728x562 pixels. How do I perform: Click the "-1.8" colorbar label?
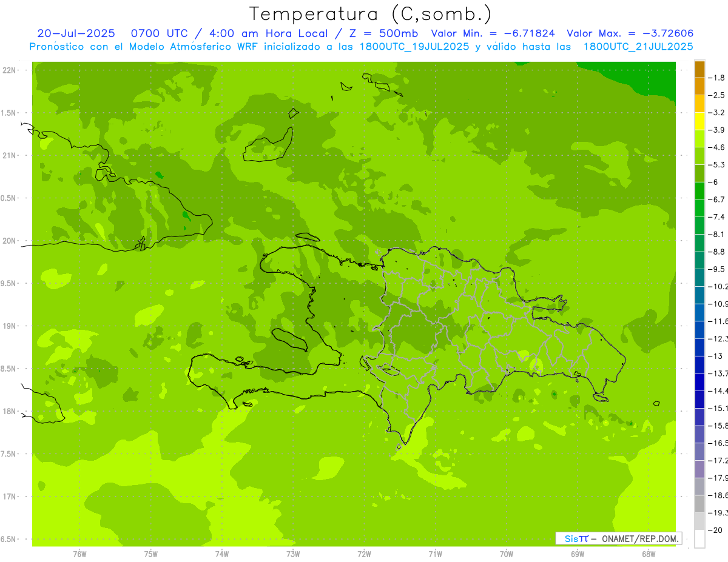pyautogui.click(x=717, y=78)
